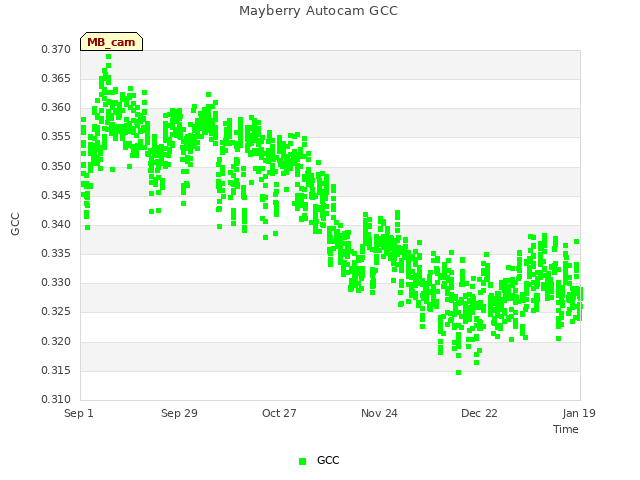
Task: Click the 0.340 y-axis value
Action: [x=56, y=224]
